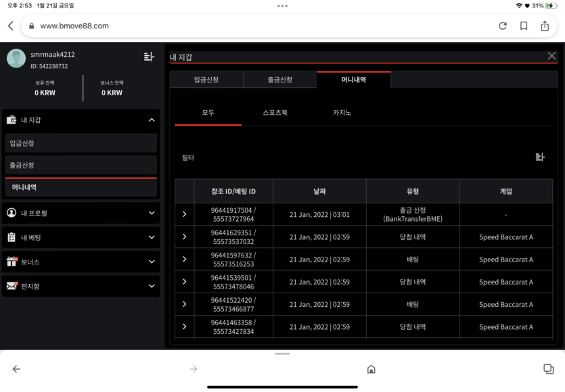The height and width of the screenshot is (392, 565).
Task: Reload the page with refresh icon
Action: pyautogui.click(x=503, y=26)
